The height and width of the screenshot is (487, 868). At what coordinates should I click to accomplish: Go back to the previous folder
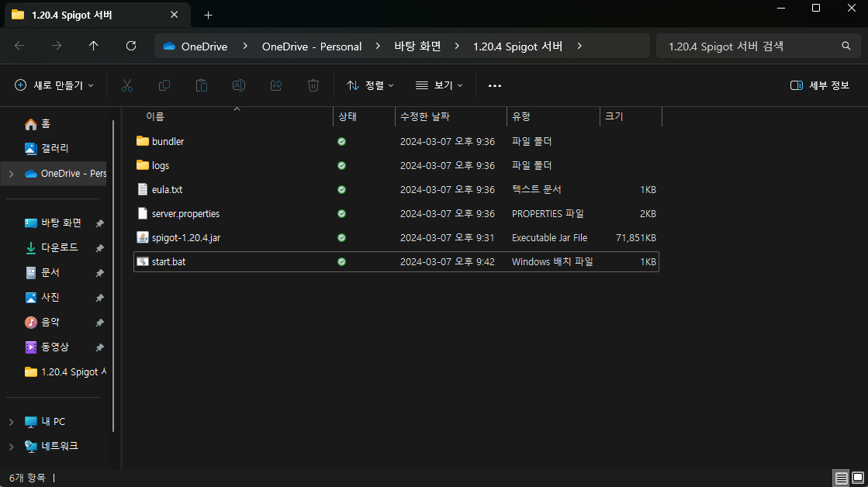coord(19,46)
